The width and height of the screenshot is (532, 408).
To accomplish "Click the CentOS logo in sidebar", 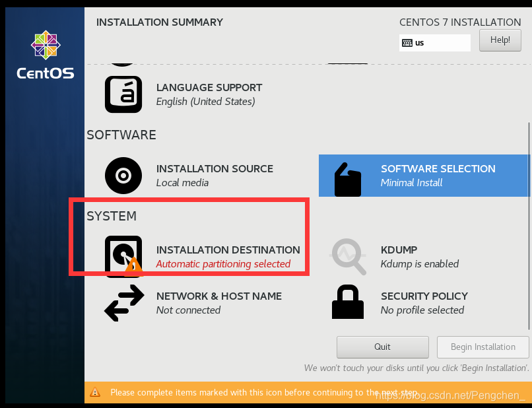I will (46, 55).
